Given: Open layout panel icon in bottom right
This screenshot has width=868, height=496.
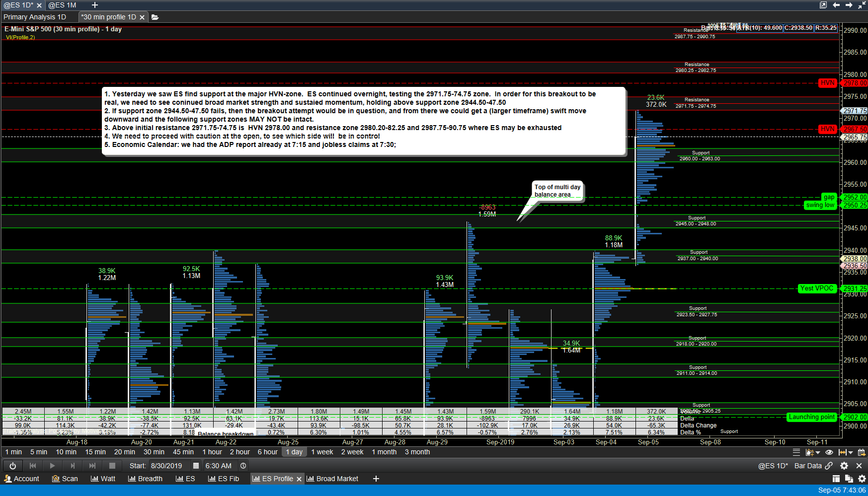Looking at the screenshot, I should tap(836, 479).
